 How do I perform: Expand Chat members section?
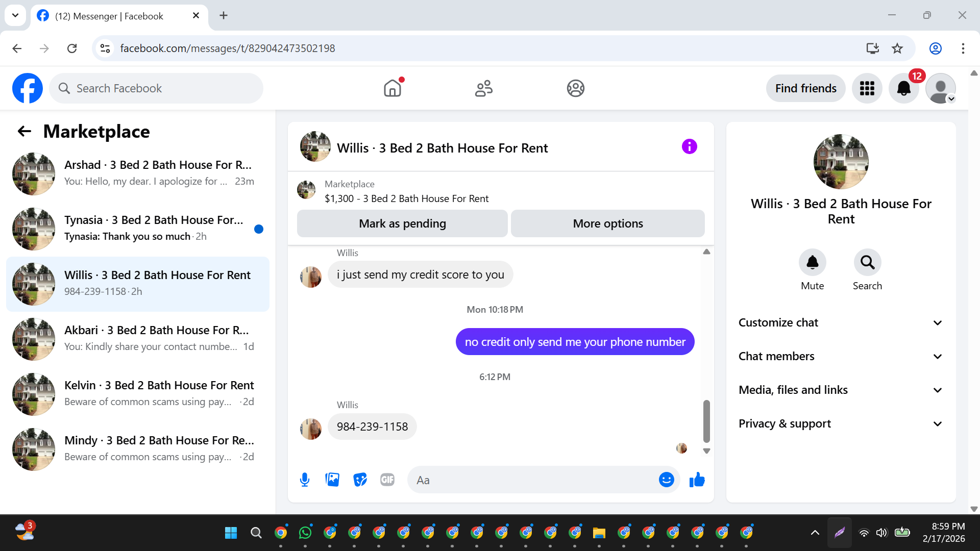click(x=841, y=356)
